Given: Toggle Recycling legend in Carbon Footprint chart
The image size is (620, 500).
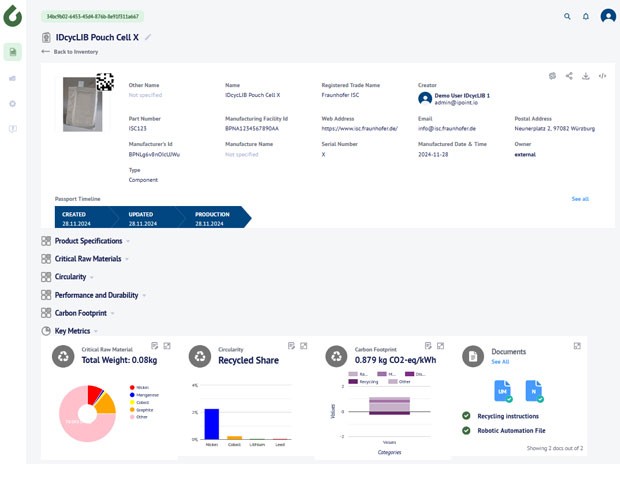Looking at the screenshot, I should point(363,382).
